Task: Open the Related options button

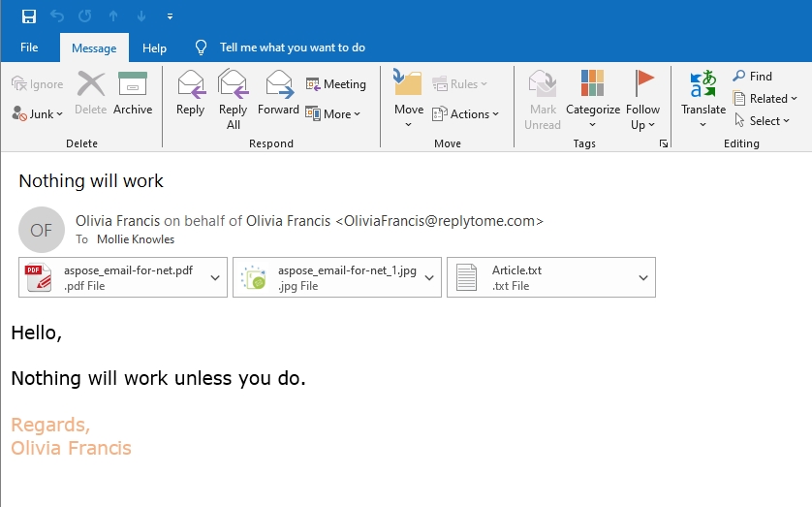Action: [765, 98]
